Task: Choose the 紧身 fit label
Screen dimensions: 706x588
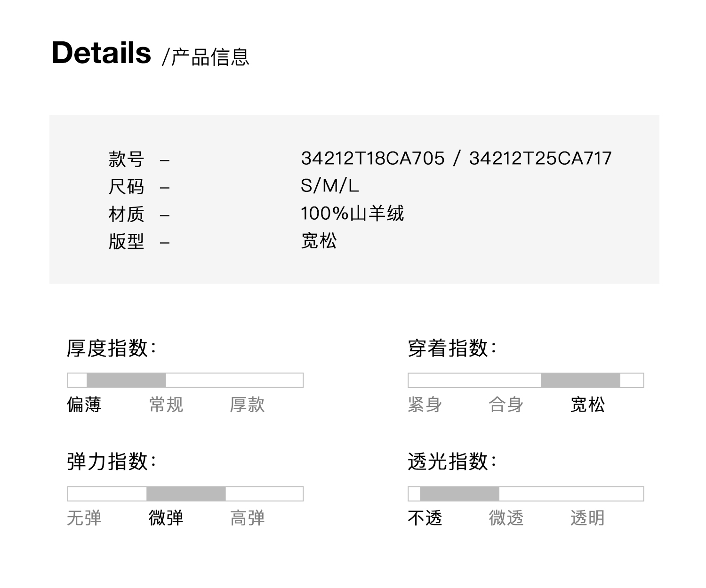Action: [x=425, y=405]
